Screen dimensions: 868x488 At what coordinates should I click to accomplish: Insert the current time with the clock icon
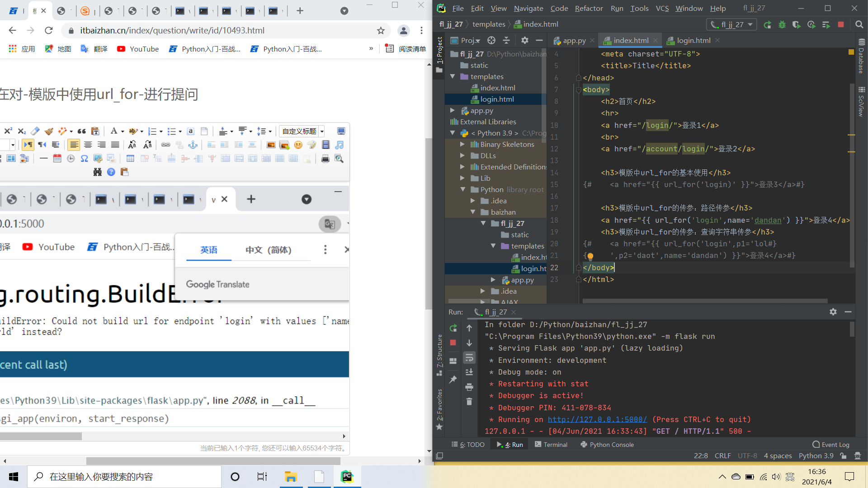click(71, 159)
